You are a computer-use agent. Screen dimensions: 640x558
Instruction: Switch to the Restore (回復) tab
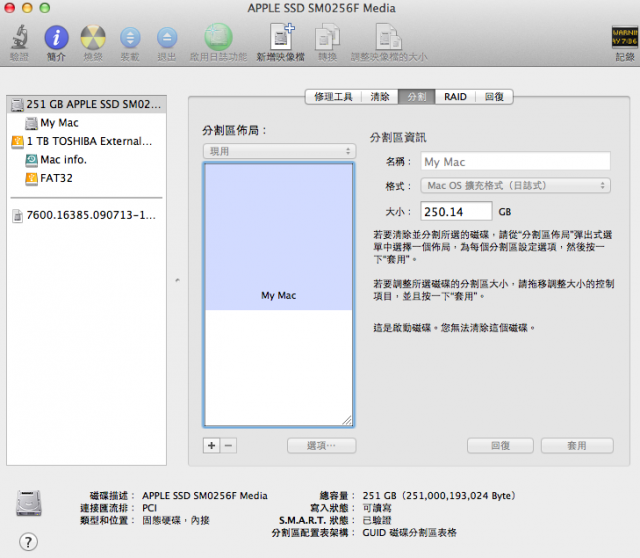pos(494,97)
